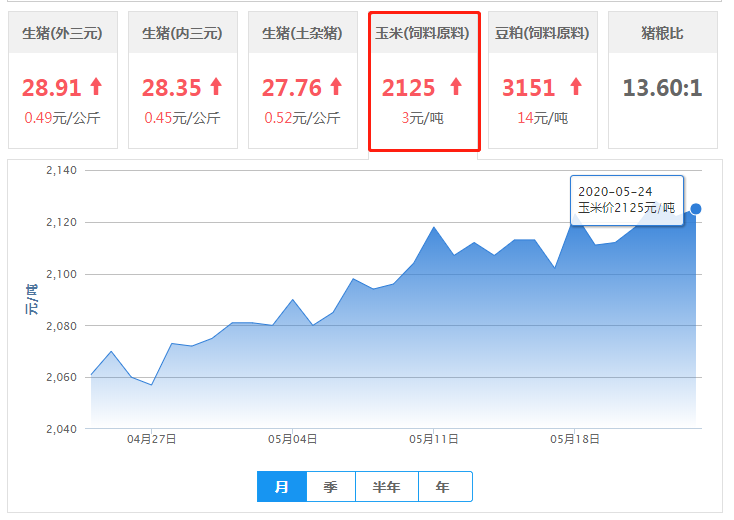Select the 月 period tab

click(282, 487)
